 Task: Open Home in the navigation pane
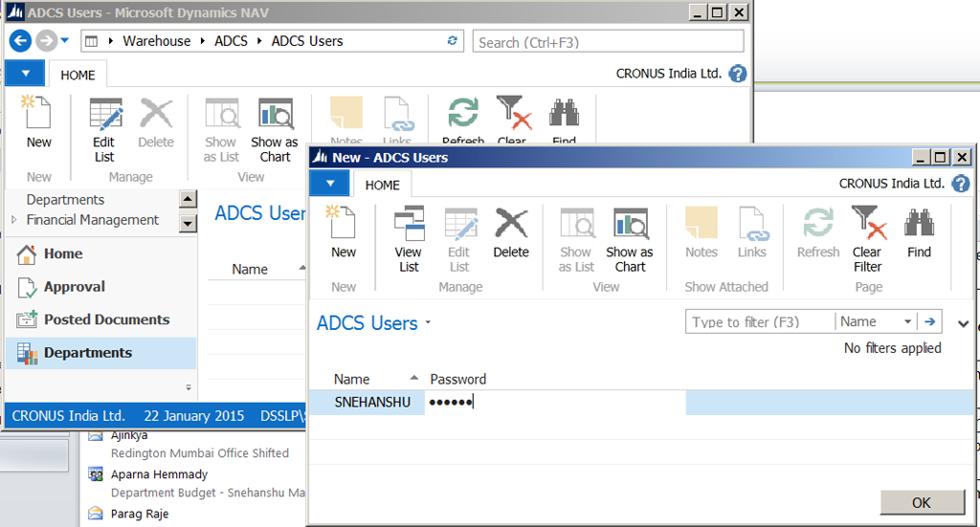(101, 254)
